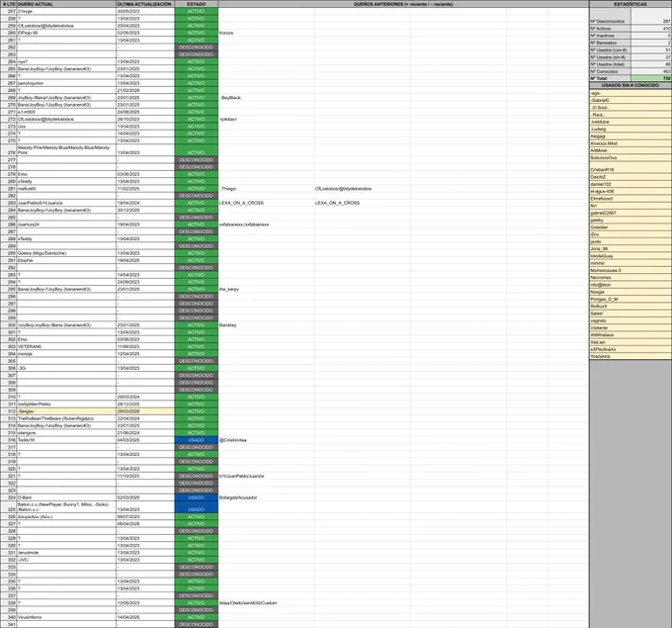Select owner cell 'Juanluis24' in row 286

point(66,224)
